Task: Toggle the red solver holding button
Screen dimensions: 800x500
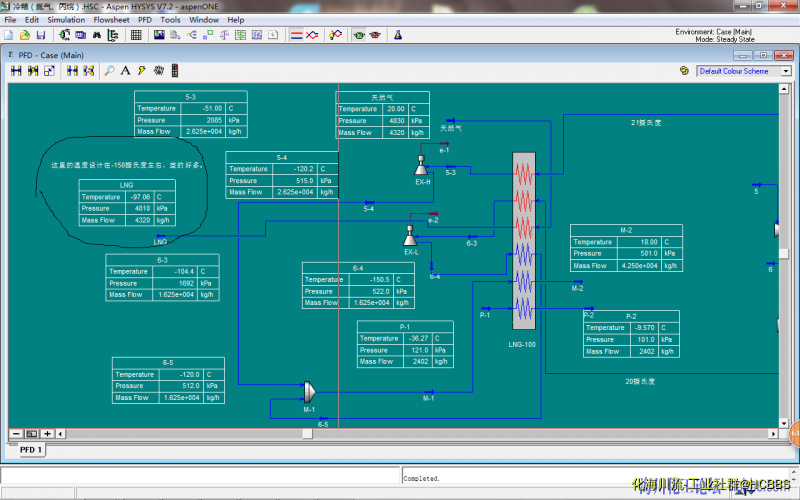Action: pyautogui.click(x=375, y=35)
